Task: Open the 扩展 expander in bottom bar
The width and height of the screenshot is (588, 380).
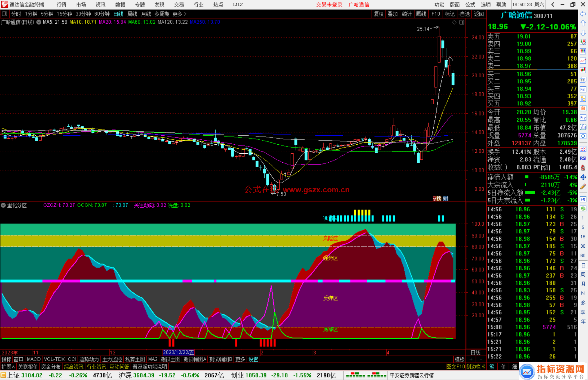Action: (x=8, y=367)
